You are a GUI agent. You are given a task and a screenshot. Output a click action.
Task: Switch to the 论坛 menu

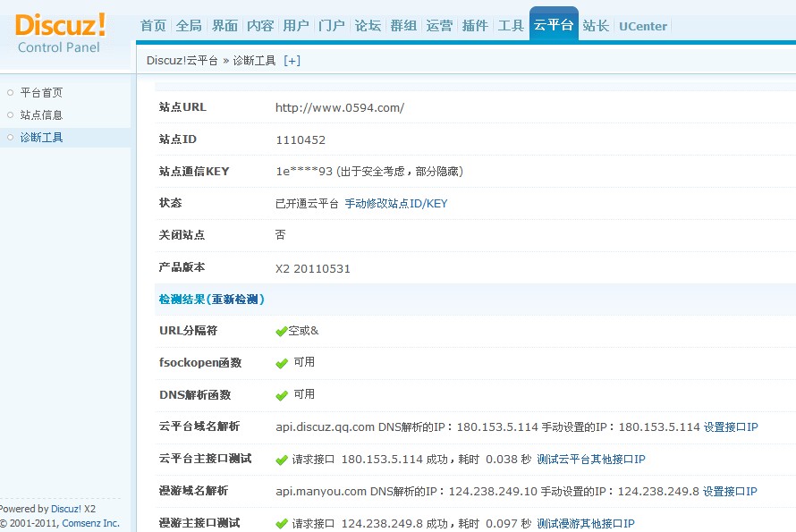[x=368, y=26]
